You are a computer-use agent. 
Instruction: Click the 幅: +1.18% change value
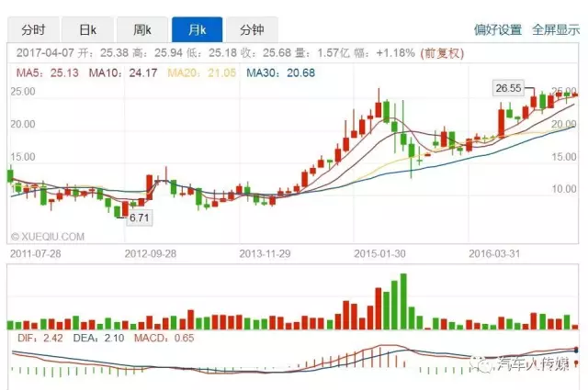pos(384,53)
